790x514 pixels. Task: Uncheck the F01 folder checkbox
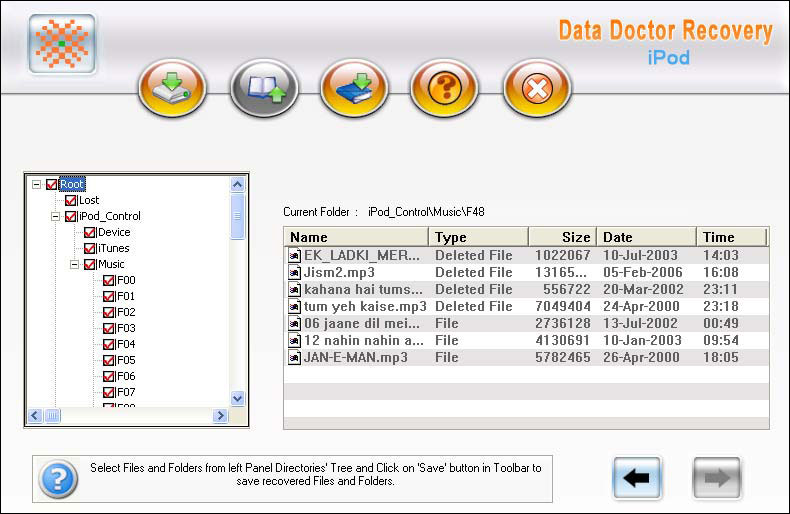click(108, 296)
